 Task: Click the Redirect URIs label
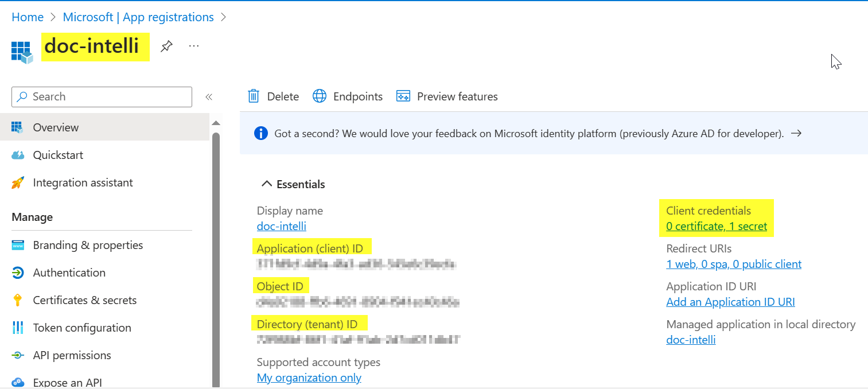(x=699, y=248)
